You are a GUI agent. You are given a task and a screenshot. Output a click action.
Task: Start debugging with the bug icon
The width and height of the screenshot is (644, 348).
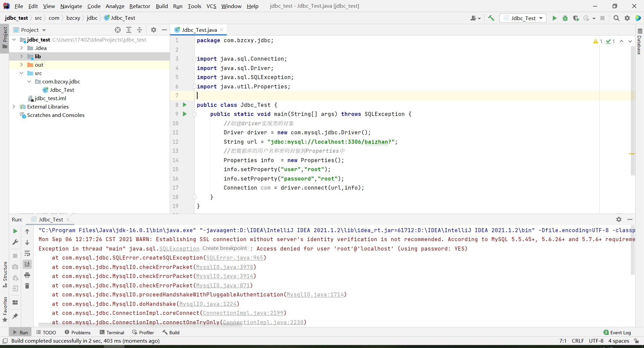(x=565, y=18)
